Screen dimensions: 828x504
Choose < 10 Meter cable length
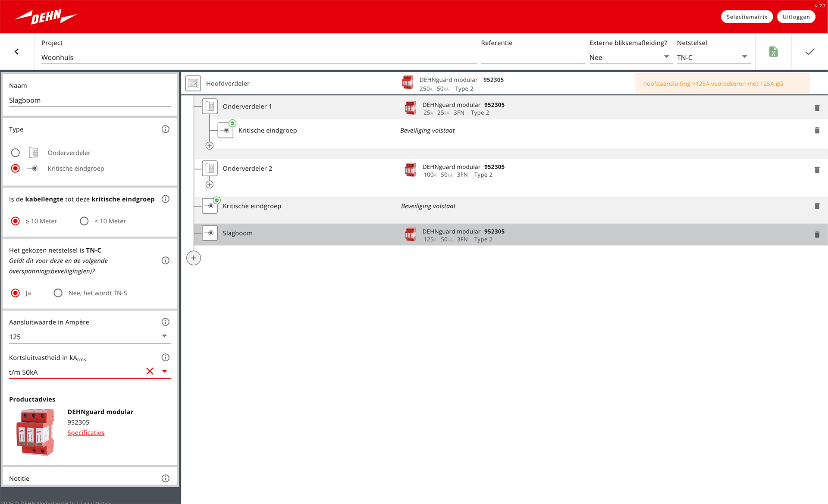84,221
